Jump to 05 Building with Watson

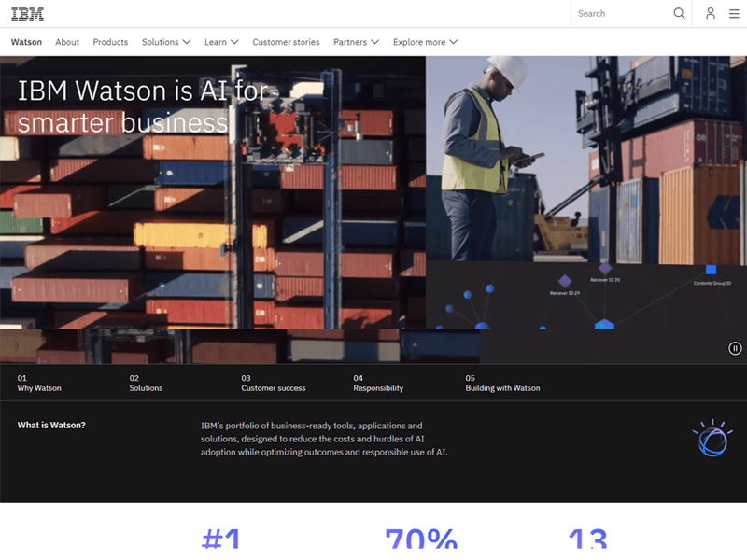502,383
